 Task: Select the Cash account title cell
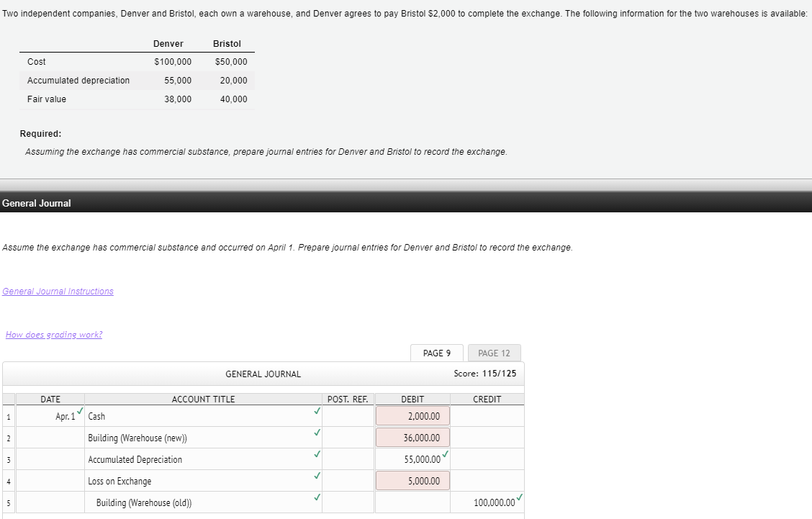tap(203, 416)
